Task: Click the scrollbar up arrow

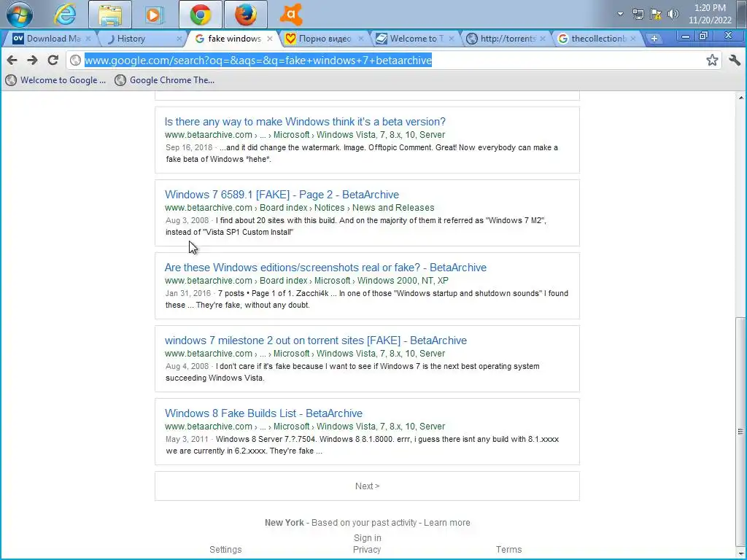Action: click(740, 98)
